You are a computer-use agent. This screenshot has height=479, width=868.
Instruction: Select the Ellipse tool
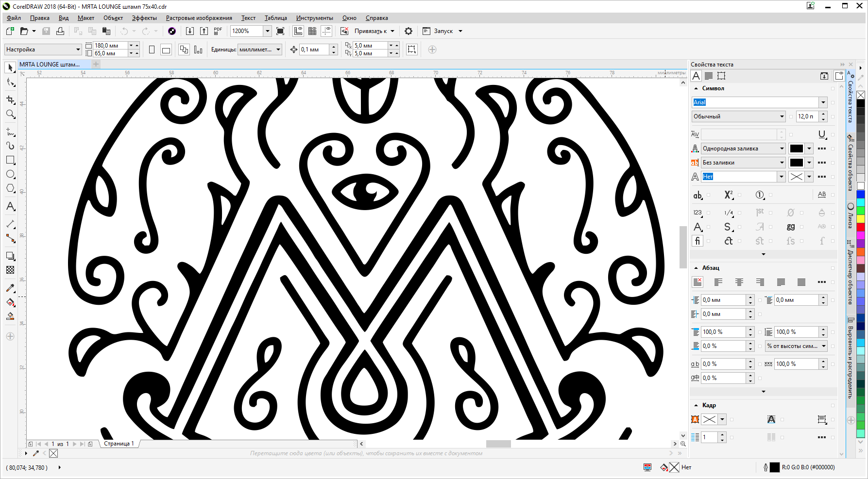(10, 174)
